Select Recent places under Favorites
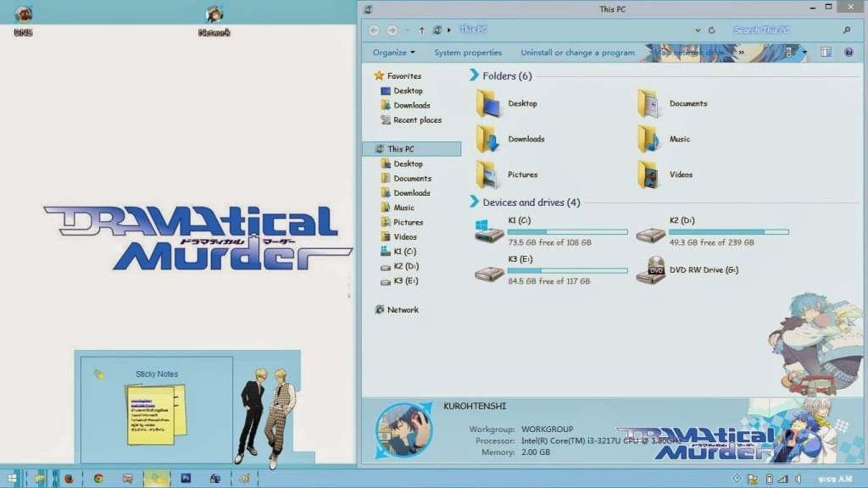This screenshot has width=868, height=488. click(x=417, y=120)
